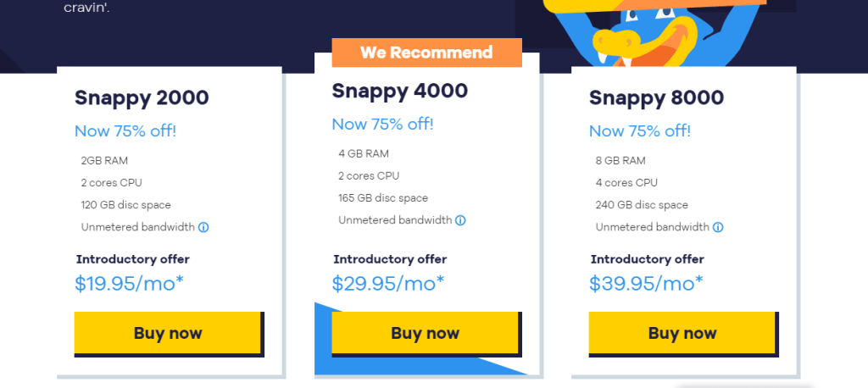
Task: Select the 8 GB RAM feature line
Action: (x=620, y=160)
